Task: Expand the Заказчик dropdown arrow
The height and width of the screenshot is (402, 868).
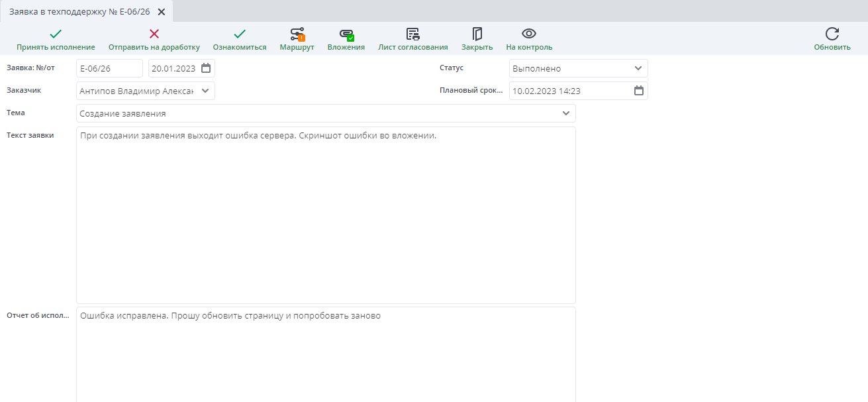Action: (x=205, y=91)
